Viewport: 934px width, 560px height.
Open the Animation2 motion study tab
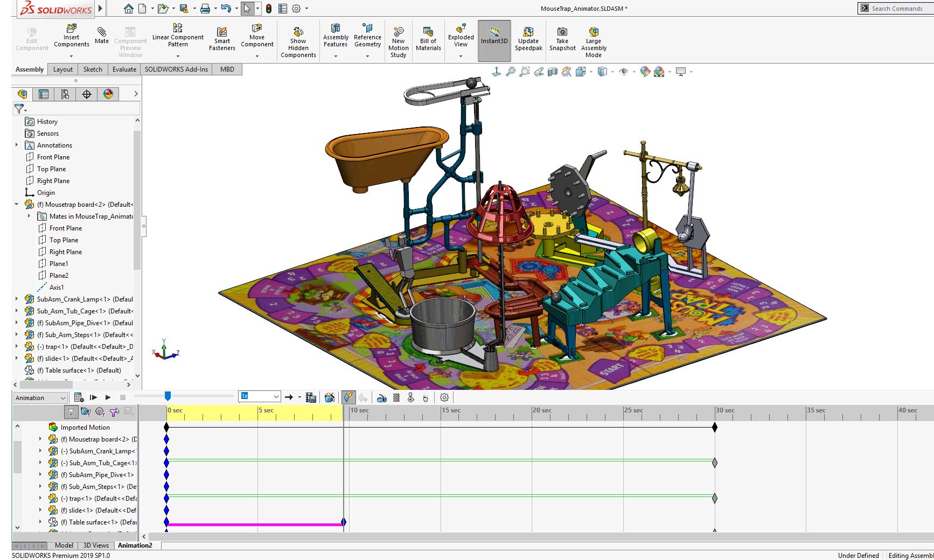pyautogui.click(x=136, y=545)
